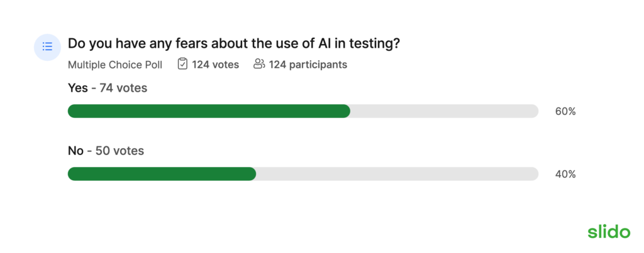The width and height of the screenshot is (644, 253).
Task: Click the gray unfilled part of No bar
Action: 396,174
